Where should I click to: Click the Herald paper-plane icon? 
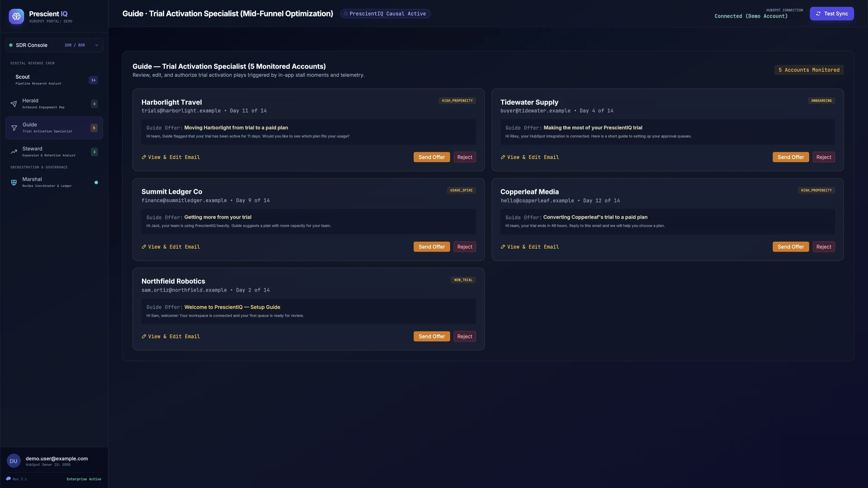point(14,104)
